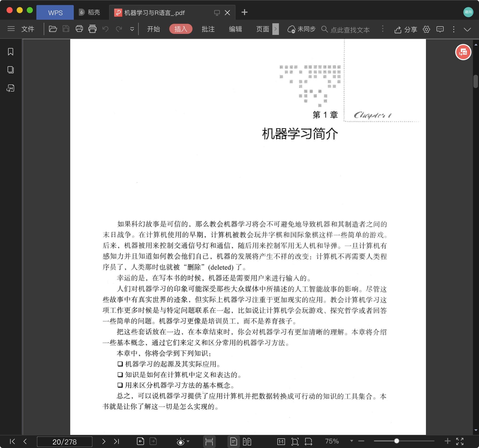Click the scrollbar down arrow
The width and height of the screenshot is (479, 448).
[x=476, y=430]
